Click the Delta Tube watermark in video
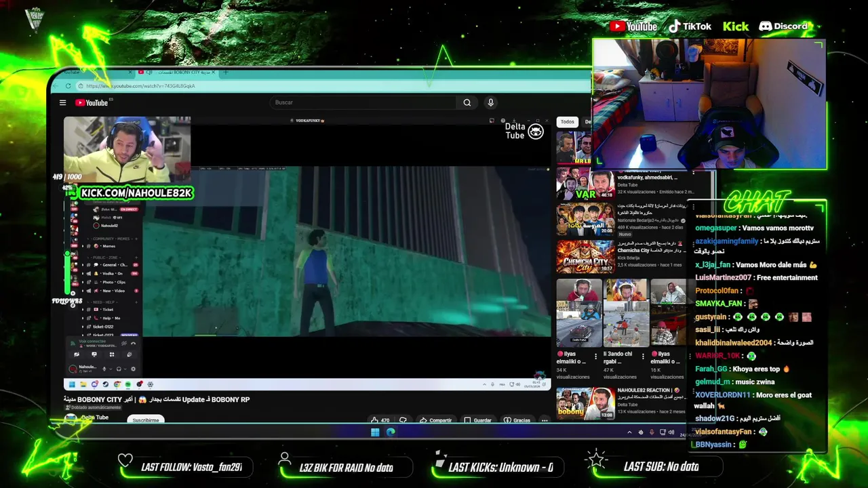This screenshot has height=488, width=868. coord(524,131)
